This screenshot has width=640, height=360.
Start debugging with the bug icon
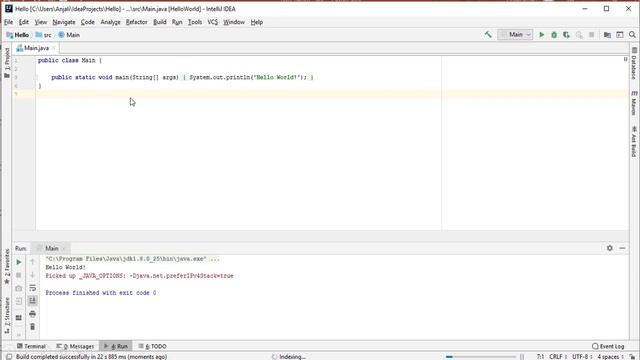click(x=554, y=35)
